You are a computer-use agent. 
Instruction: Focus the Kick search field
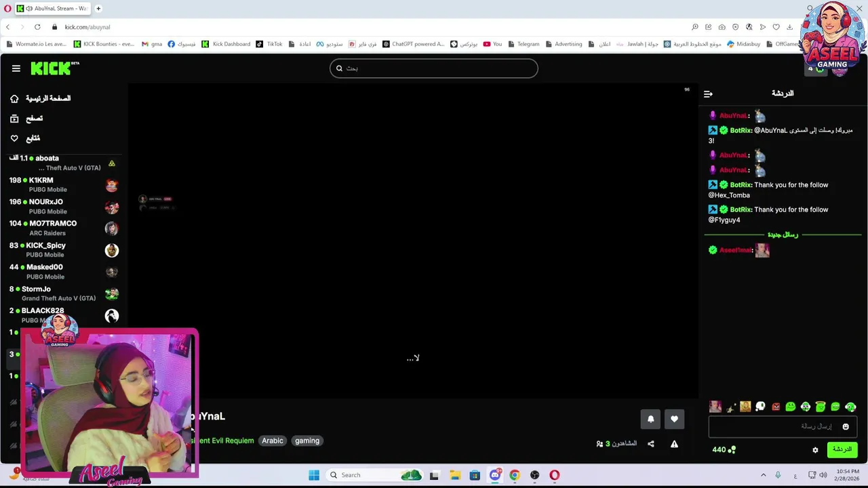tap(434, 68)
